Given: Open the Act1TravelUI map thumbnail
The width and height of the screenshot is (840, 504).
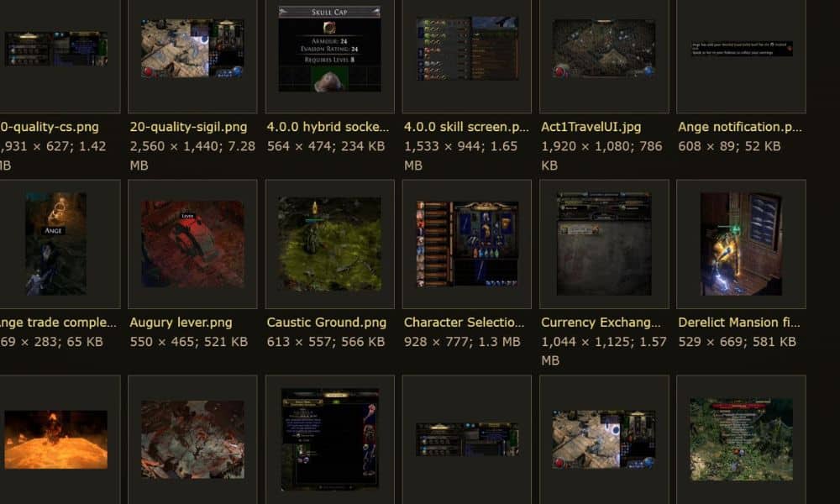Looking at the screenshot, I should coord(604,49).
